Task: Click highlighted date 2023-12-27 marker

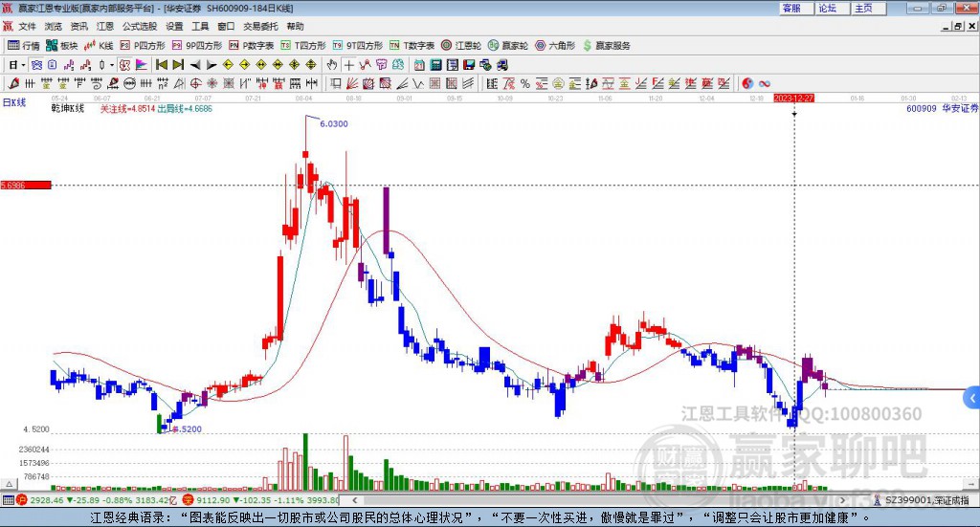Action: tap(793, 99)
